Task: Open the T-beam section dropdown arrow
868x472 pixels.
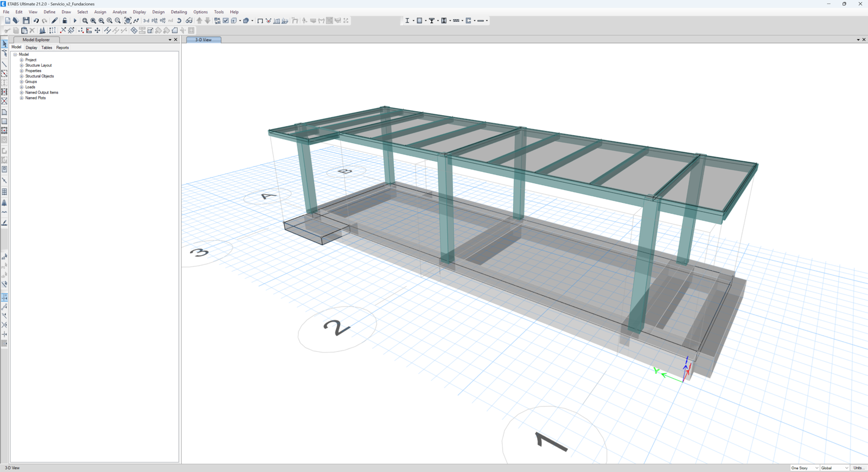Action: pos(438,21)
